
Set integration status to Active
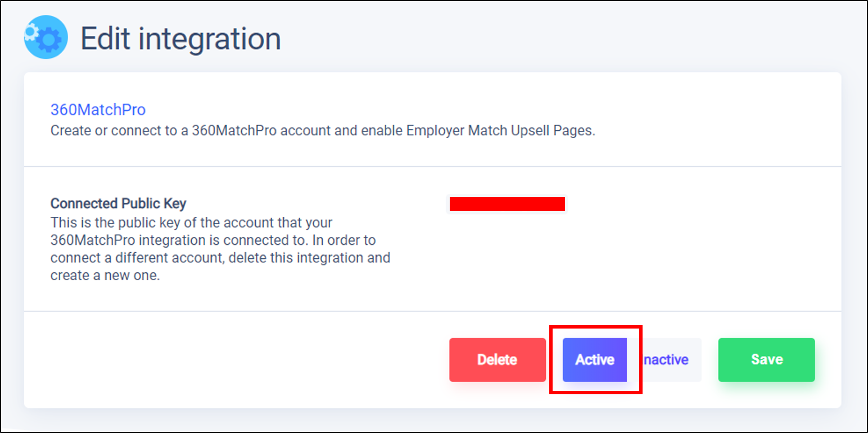click(x=595, y=360)
